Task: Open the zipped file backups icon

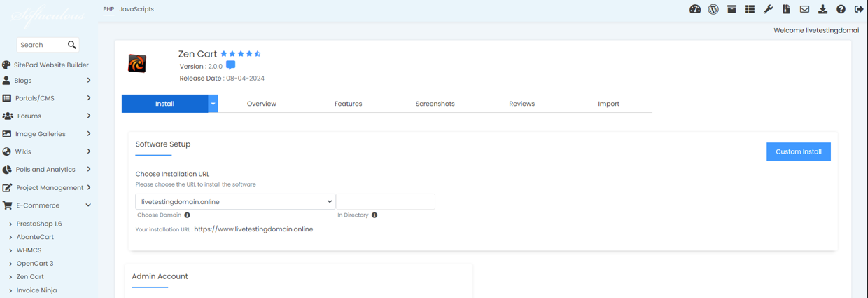Action: tap(786, 9)
